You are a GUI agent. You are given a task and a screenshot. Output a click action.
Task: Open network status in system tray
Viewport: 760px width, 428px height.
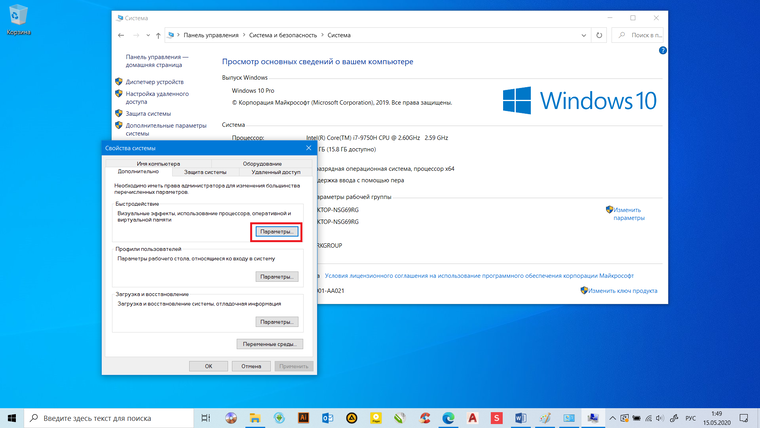pyautogui.click(x=648, y=418)
